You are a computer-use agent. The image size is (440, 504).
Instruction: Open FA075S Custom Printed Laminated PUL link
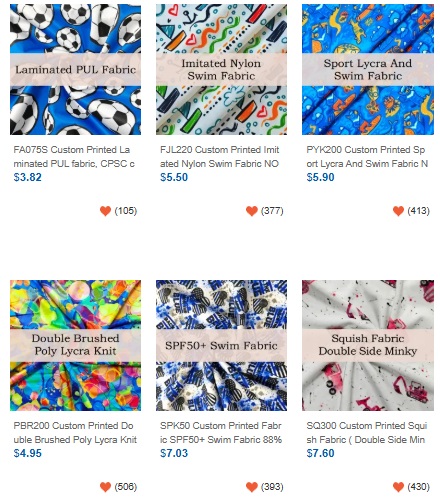click(x=74, y=157)
